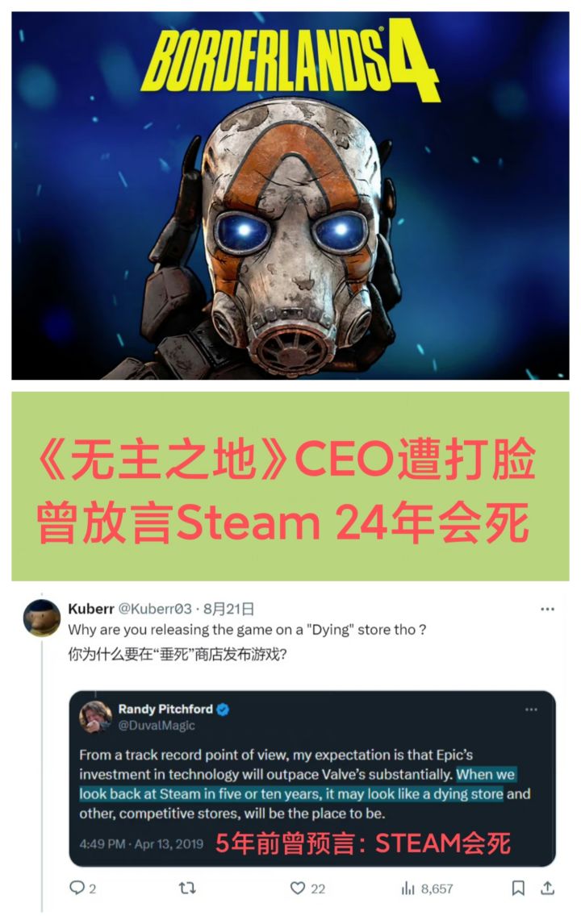Open the Kuberr display name link
581x924 pixels.
pos(91,609)
